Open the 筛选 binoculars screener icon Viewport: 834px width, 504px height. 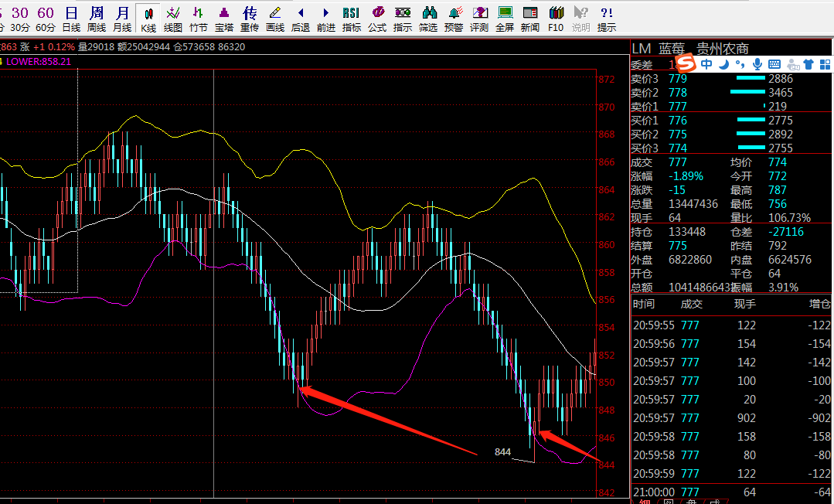tap(428, 19)
